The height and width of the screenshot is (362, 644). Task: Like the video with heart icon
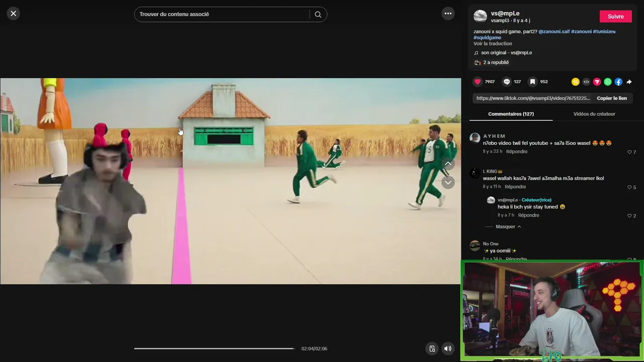(477, 81)
